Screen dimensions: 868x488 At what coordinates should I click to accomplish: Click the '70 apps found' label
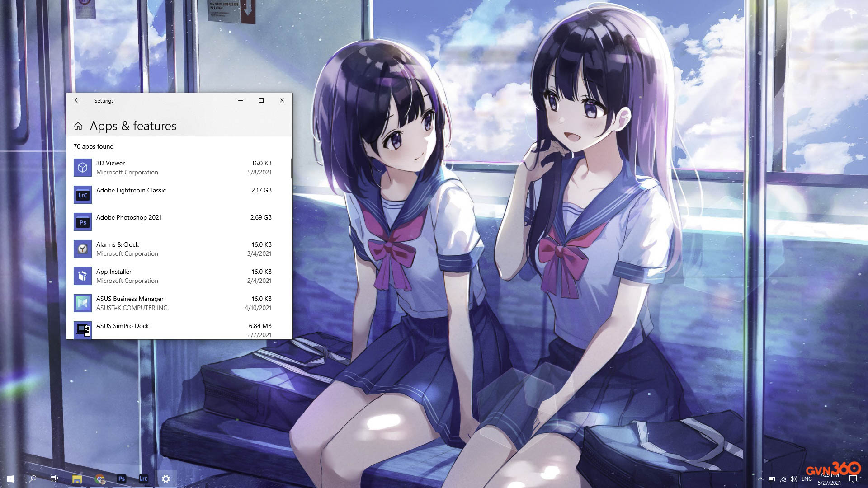point(94,146)
